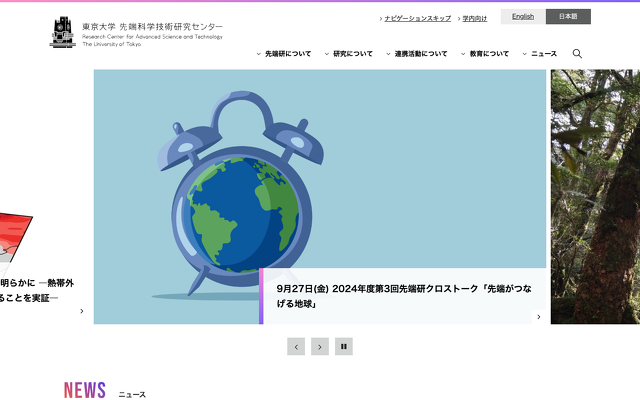Click the search magnifier icon
The image size is (640, 400).
(577, 54)
